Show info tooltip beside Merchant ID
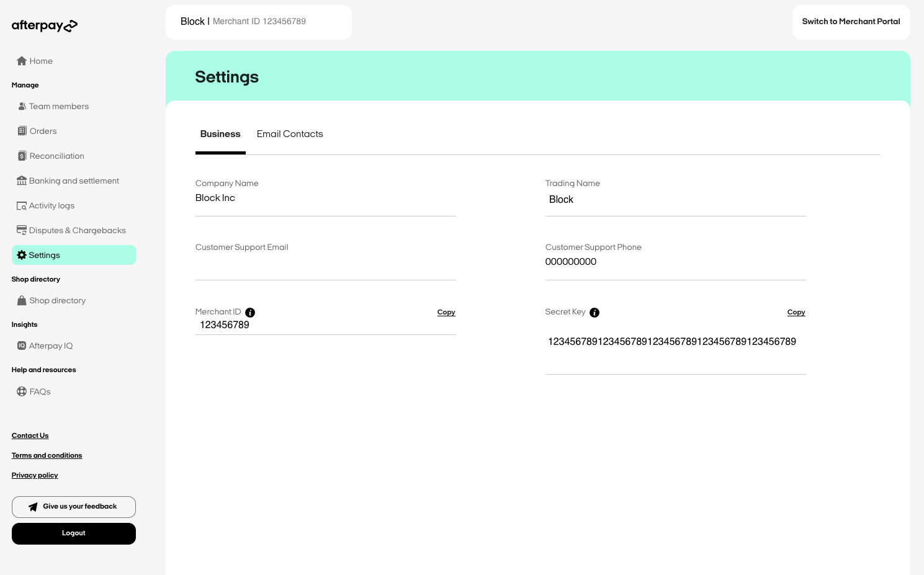The width and height of the screenshot is (924, 575). point(250,313)
